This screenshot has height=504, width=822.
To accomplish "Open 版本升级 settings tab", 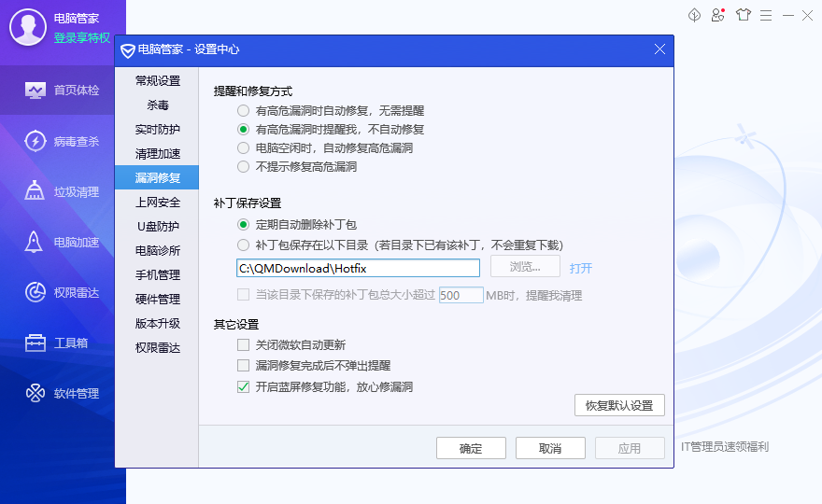I will click(157, 323).
